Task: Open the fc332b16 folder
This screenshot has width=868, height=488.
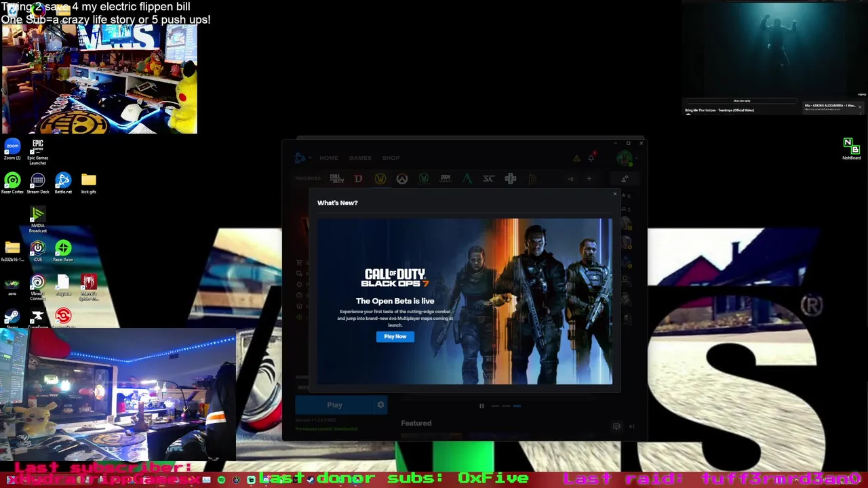Action: coord(12,251)
